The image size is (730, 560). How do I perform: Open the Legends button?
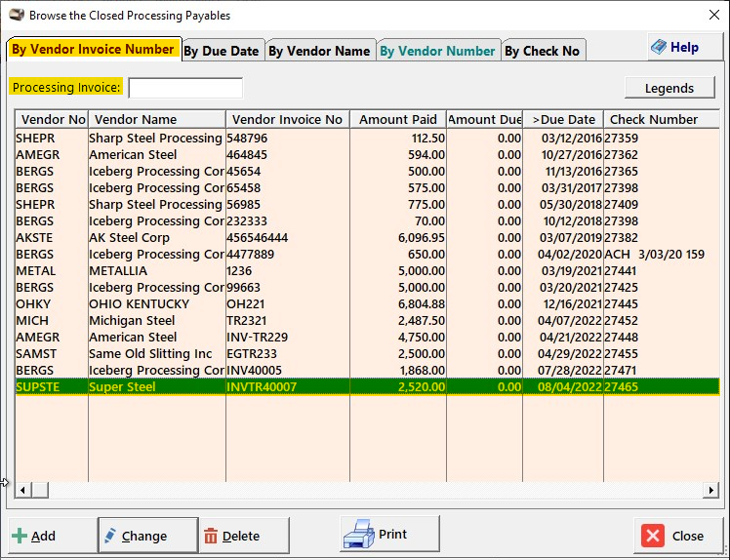click(669, 88)
